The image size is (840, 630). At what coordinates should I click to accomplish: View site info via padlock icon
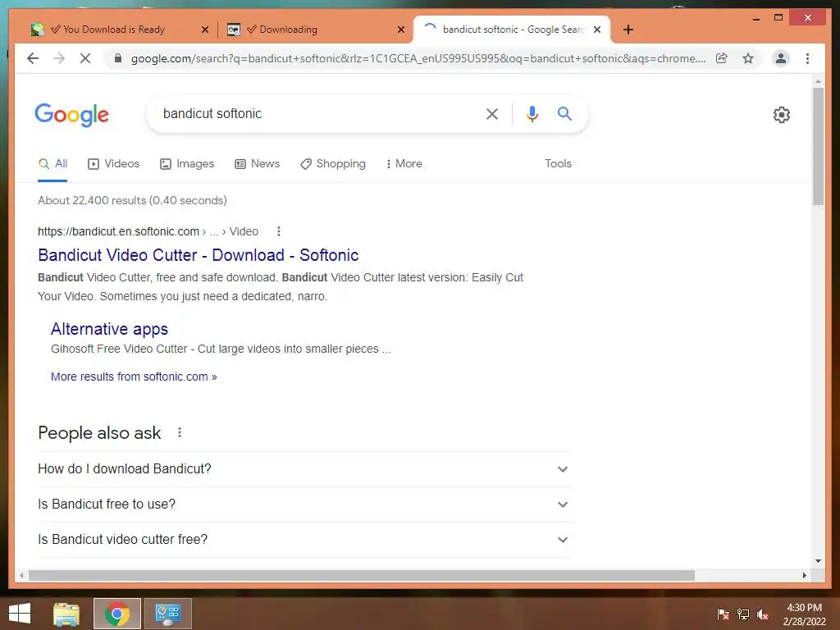118,58
